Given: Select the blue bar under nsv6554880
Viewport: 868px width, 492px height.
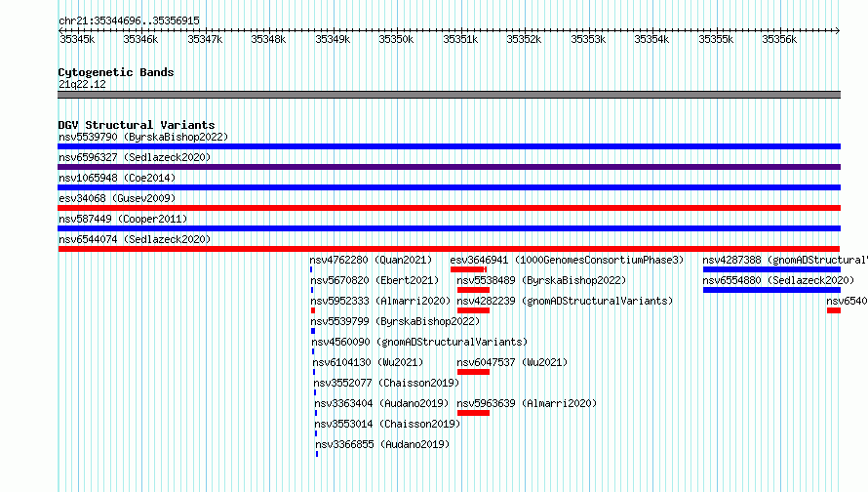Looking at the screenshot, I should pyautogui.click(x=771, y=290).
